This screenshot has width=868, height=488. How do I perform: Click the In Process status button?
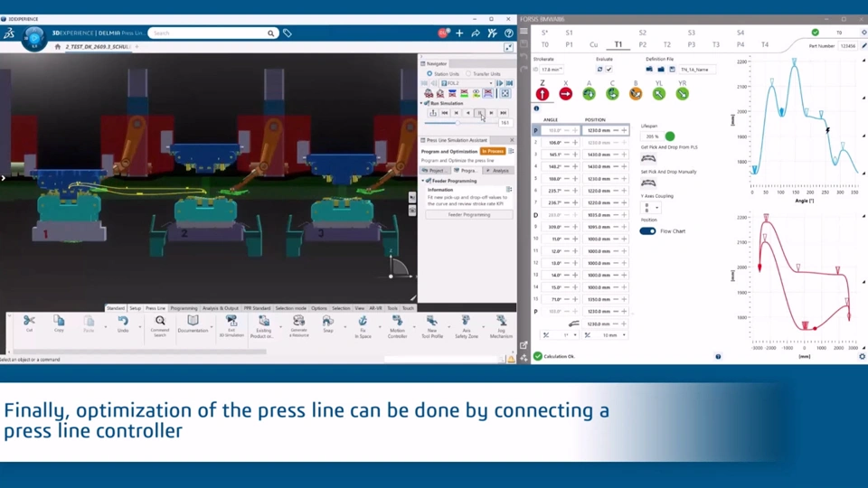coord(493,151)
